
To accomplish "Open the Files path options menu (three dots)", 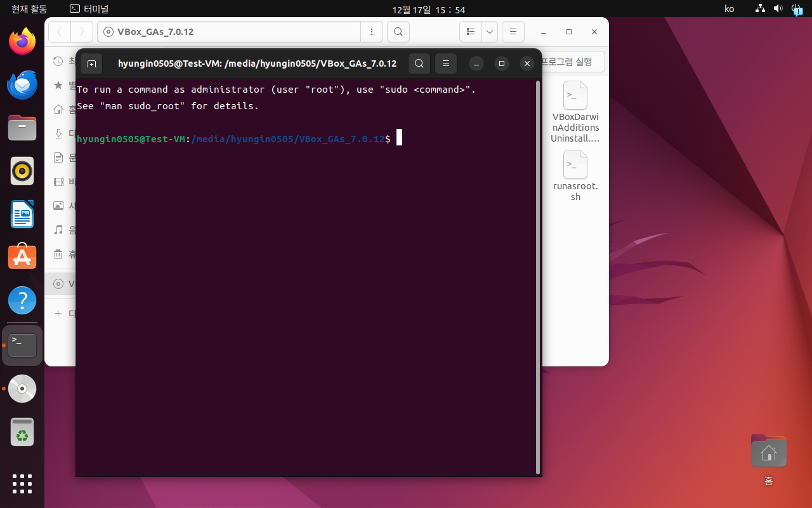I will (x=372, y=32).
